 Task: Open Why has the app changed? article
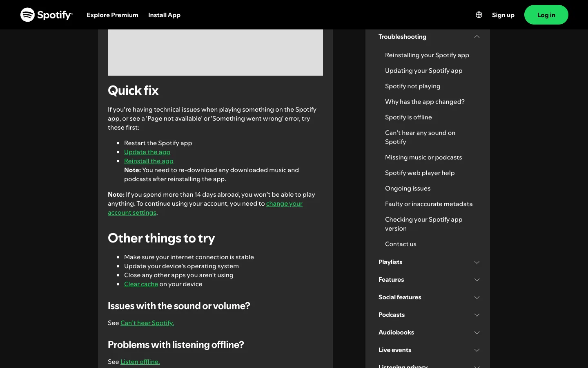(x=425, y=102)
